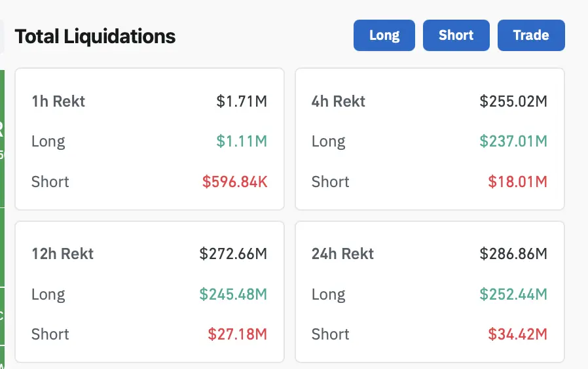This screenshot has height=369, width=588.
Task: Click the red $27.18M short value
Action: click(237, 334)
